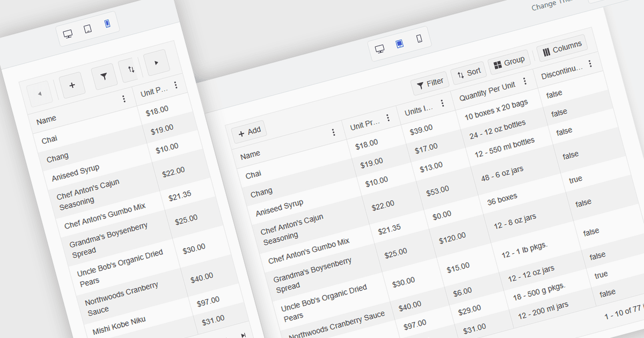The height and width of the screenshot is (338, 644).
Task: Click the 12 - 1 lb pkgs. cell
Action: [524, 251]
